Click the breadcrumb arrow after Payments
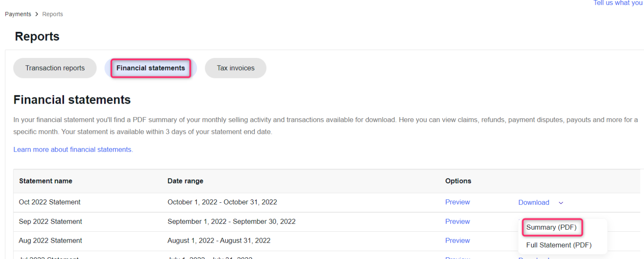This screenshot has width=644, height=259. pyautogui.click(x=37, y=14)
